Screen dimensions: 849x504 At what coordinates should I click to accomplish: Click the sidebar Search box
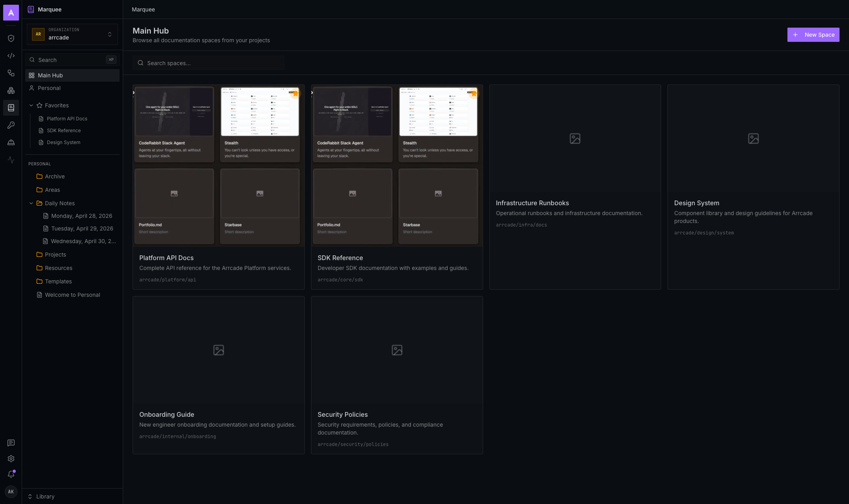[x=72, y=60]
